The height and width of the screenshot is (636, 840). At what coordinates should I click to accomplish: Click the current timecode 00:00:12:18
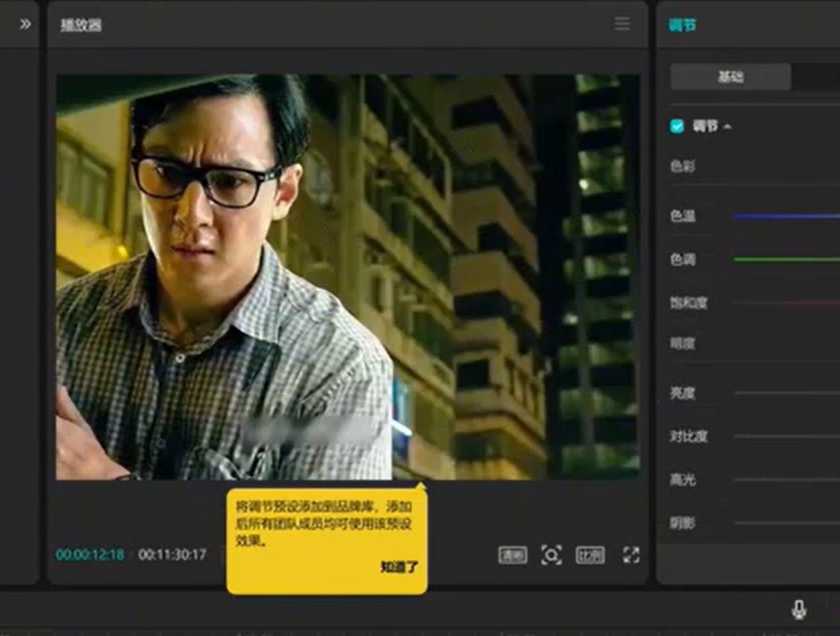coord(90,555)
